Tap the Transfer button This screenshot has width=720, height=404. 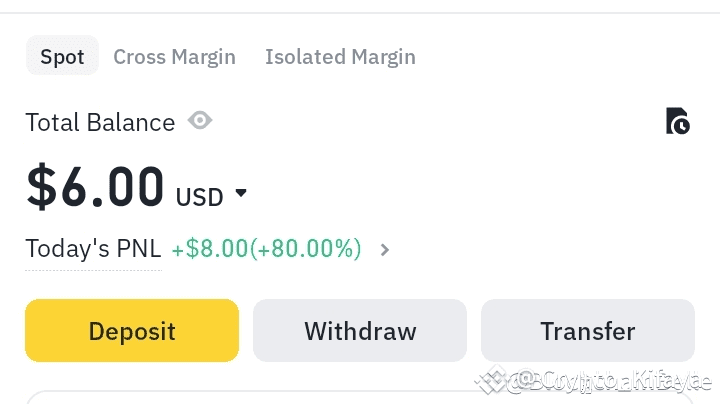coord(588,331)
